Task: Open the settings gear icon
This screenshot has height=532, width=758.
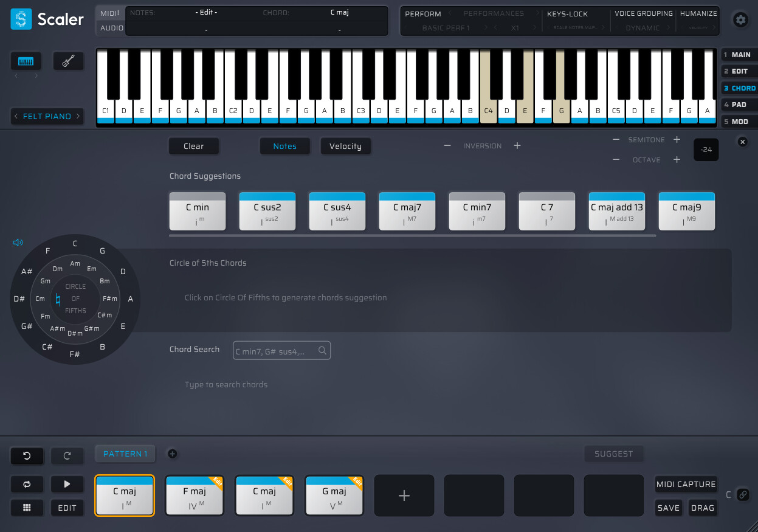Action: pyautogui.click(x=740, y=19)
